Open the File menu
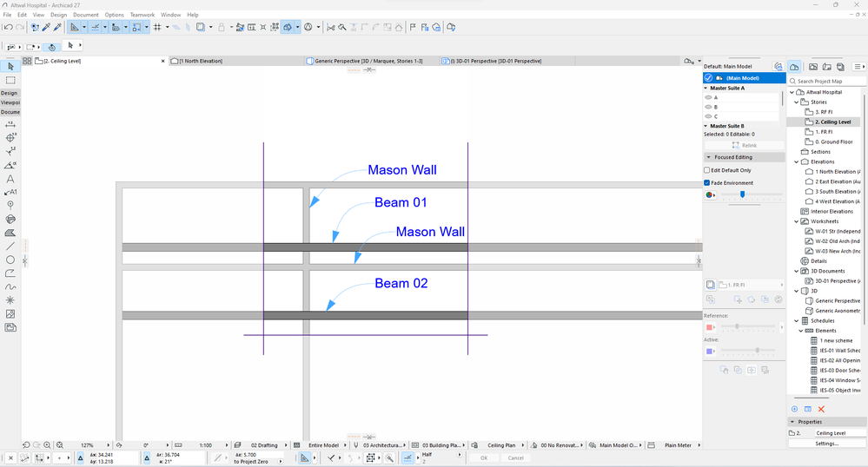Viewport: 868px width, 467px height. pyautogui.click(x=7, y=15)
